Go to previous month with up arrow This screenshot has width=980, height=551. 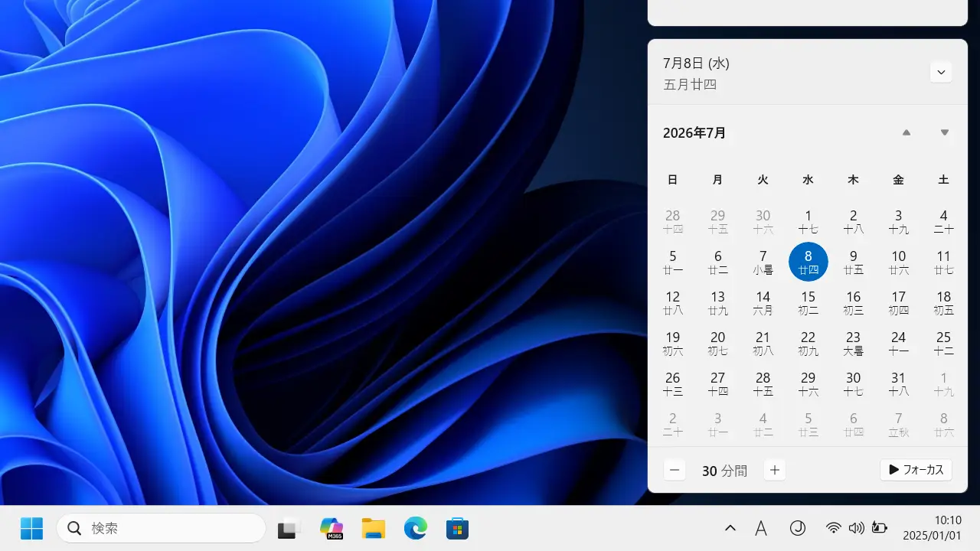coord(906,132)
